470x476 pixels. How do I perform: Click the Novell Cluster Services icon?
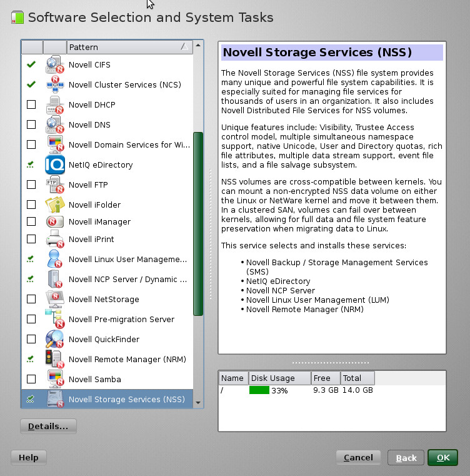55,84
